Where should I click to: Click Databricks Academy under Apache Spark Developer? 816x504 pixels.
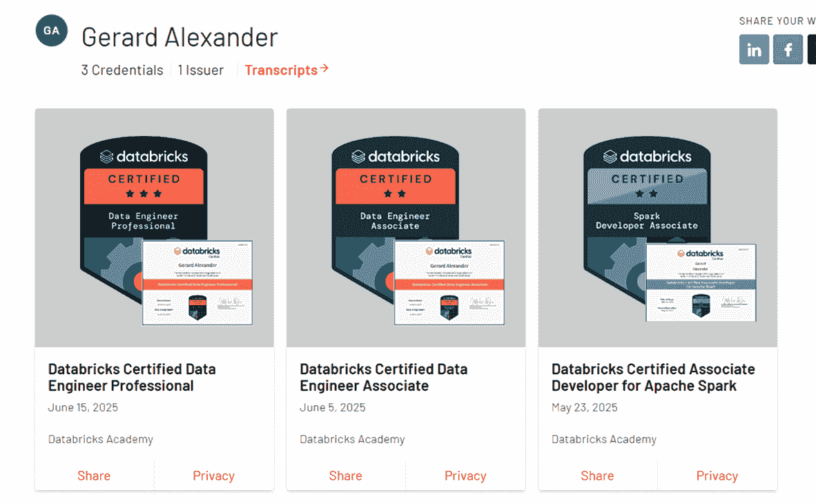coord(604,439)
